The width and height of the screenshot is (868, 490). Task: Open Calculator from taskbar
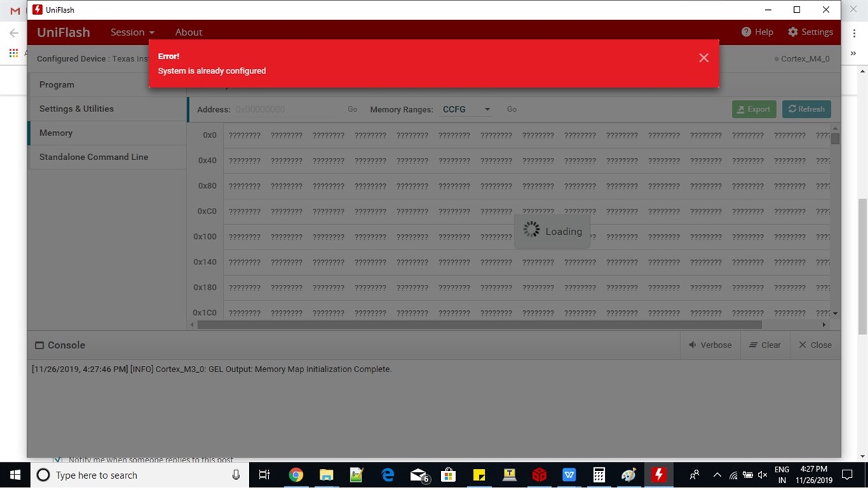pos(599,475)
